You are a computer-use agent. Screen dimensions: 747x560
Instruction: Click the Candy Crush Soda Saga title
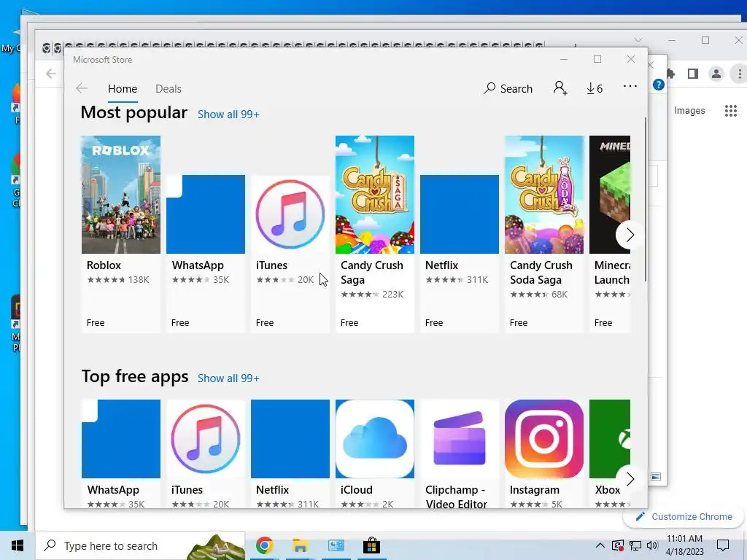coord(541,273)
